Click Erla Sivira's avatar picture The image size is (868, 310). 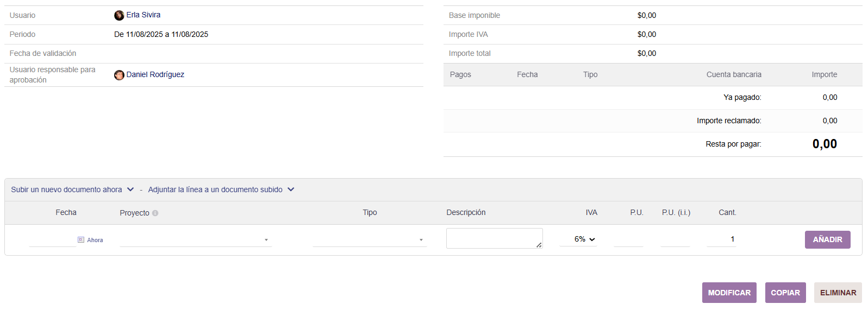pyautogui.click(x=119, y=15)
